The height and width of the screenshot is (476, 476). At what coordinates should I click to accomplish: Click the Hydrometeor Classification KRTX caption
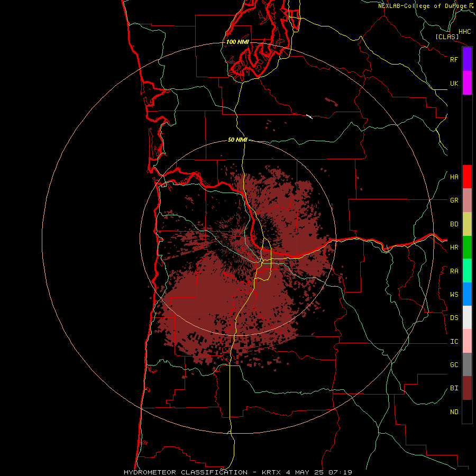(x=237, y=472)
